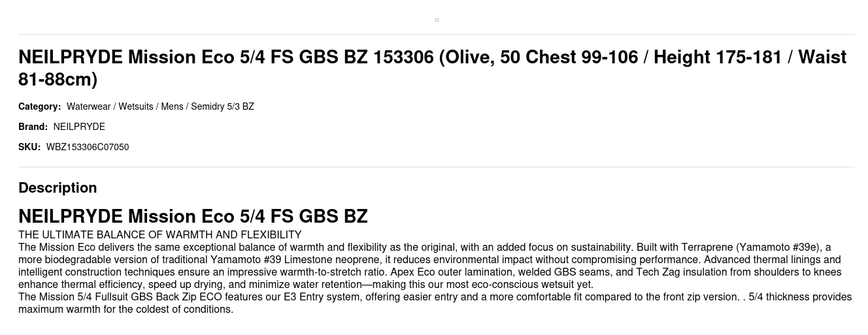868x335 pixels.
Task: Open the NEILPRYDE brand value
Action: coord(79,127)
